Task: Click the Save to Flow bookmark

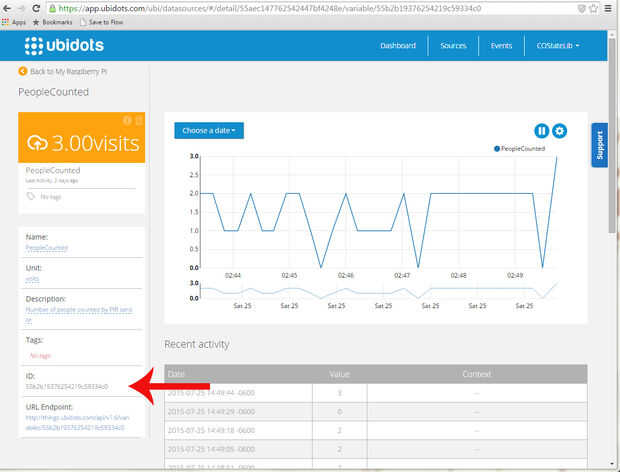Action: tap(102, 22)
